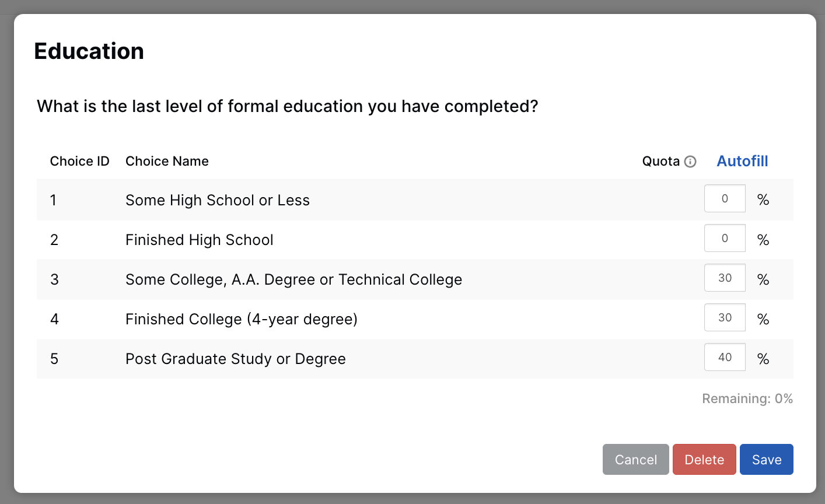The image size is (825, 504).
Task: Click the Education dialog title
Action: pyautogui.click(x=89, y=51)
